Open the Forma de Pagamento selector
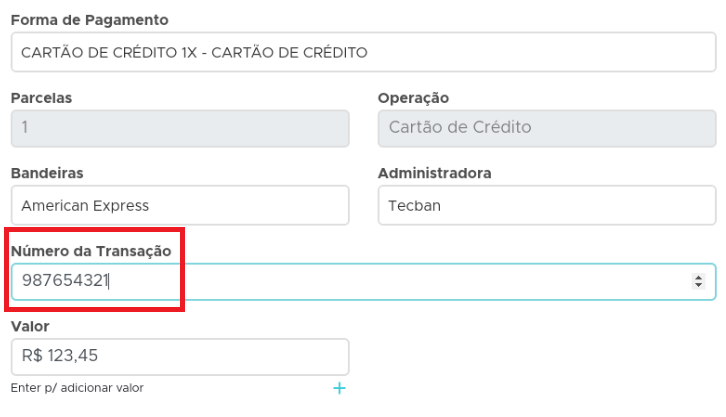Screen dimensions: 726x417 tap(363, 52)
